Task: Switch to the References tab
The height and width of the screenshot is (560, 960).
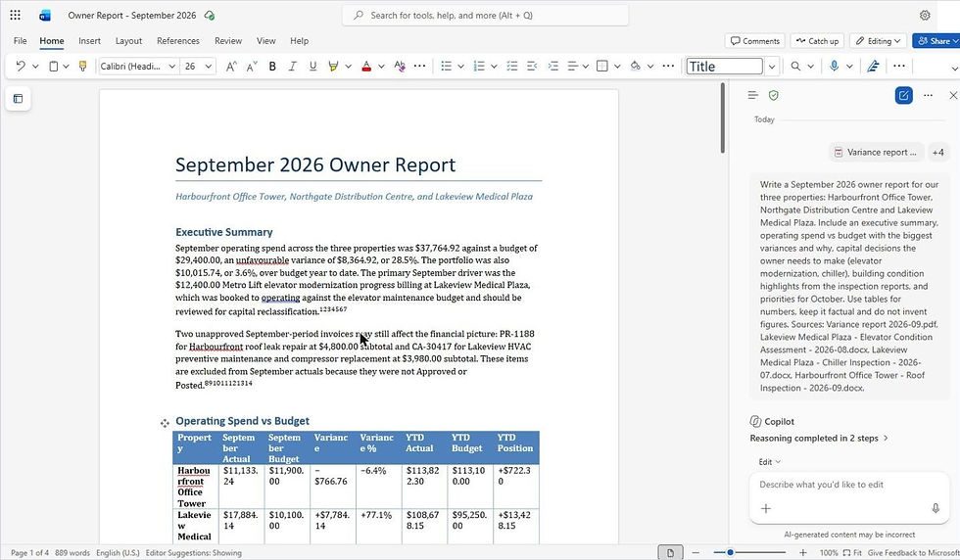Action: tap(178, 41)
